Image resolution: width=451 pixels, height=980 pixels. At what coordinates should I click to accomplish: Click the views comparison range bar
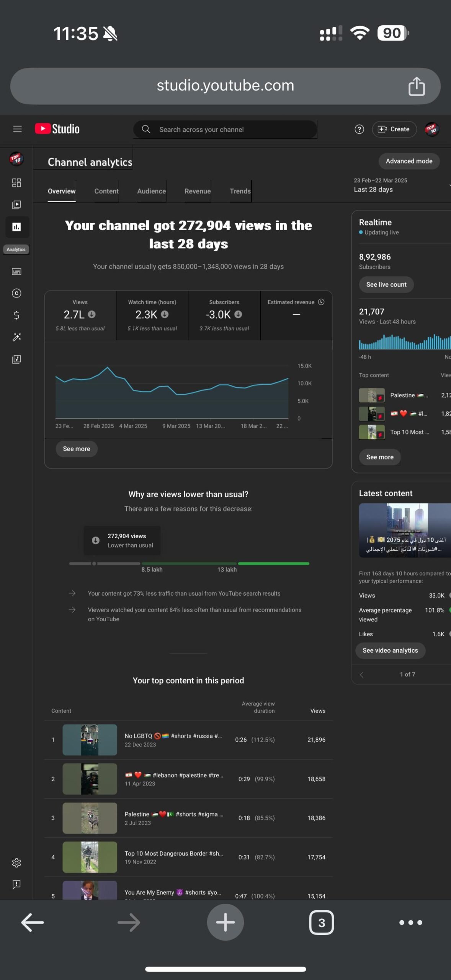tap(189, 563)
